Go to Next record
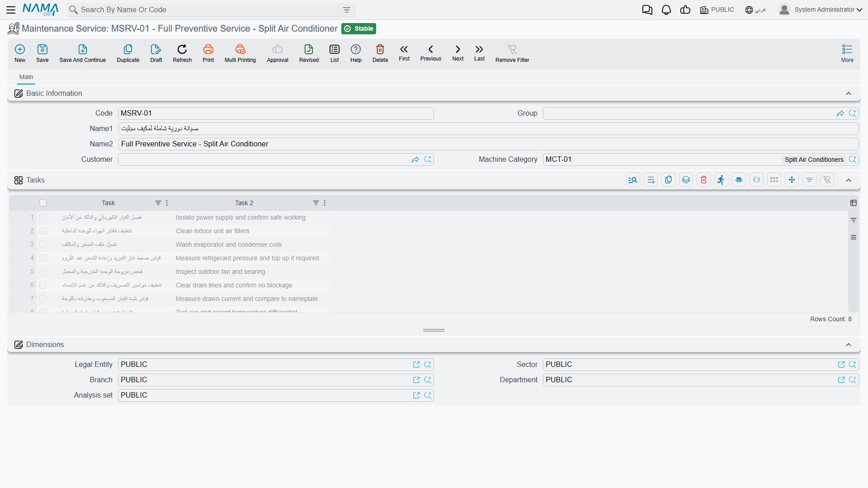The image size is (868, 488). pyautogui.click(x=458, y=53)
